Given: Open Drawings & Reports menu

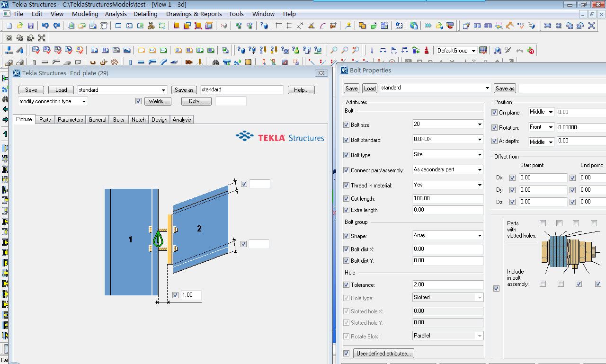Looking at the screenshot, I should coord(194,14).
